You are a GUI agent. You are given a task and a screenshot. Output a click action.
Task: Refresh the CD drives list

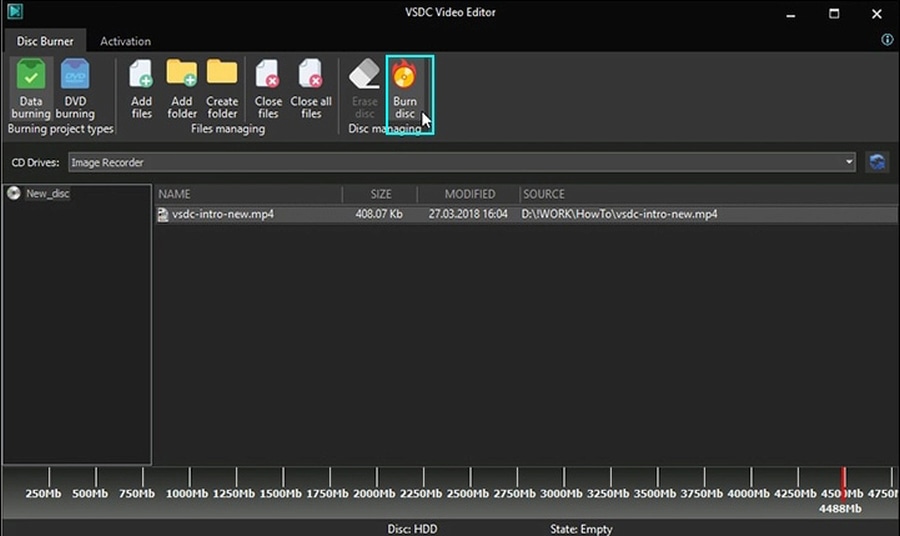coord(877,162)
